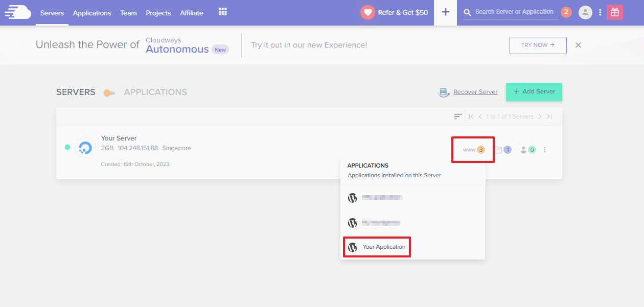Viewport: 644px width, 307px height.
Task: Open the Applications nav tab
Action: pyautogui.click(x=92, y=13)
